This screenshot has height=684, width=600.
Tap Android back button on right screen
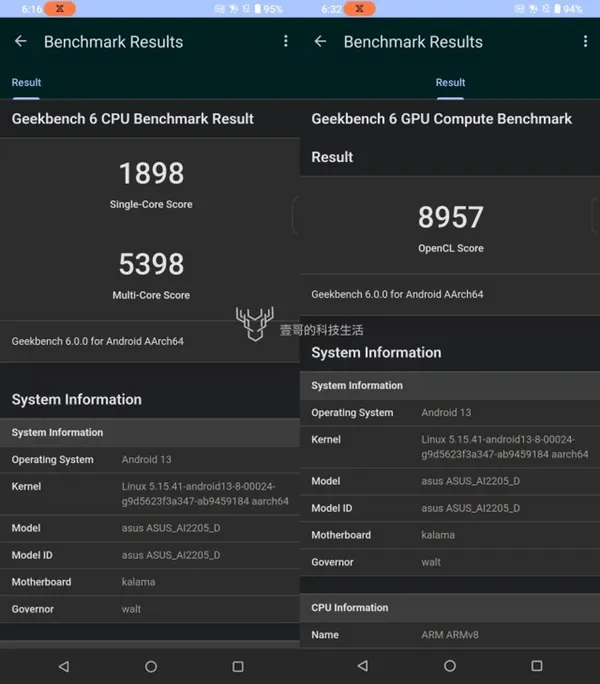(363, 665)
